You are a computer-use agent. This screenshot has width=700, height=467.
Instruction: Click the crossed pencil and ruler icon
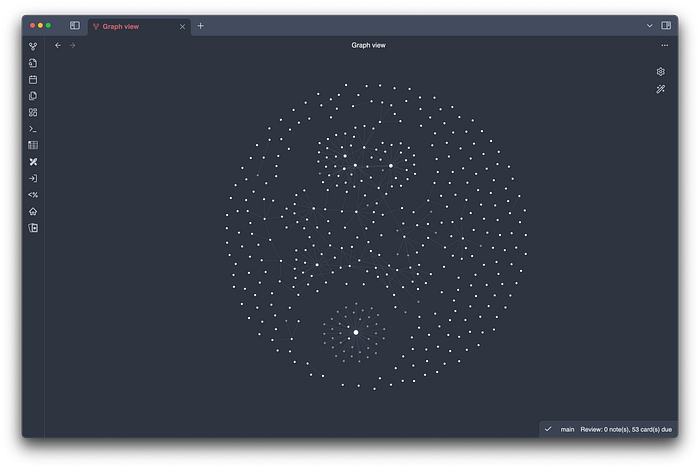pyautogui.click(x=33, y=162)
